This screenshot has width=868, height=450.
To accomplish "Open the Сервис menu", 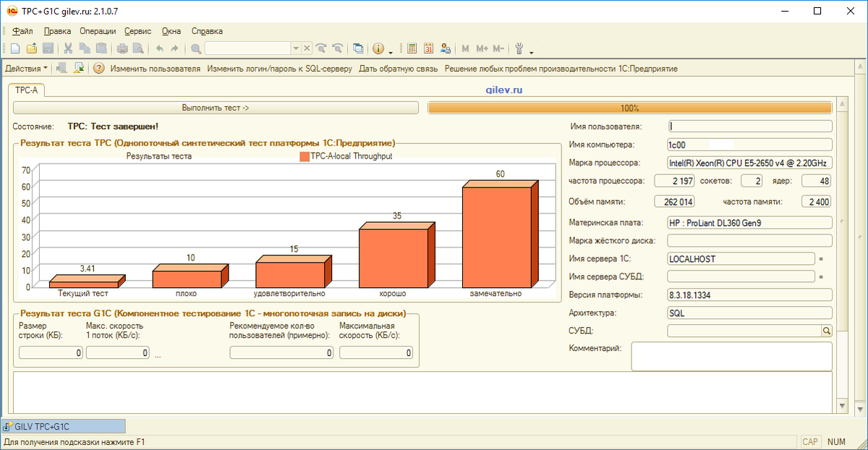I will [137, 31].
